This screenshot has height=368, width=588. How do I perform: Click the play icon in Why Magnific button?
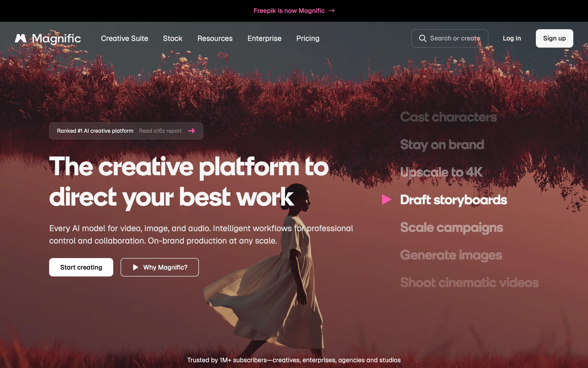(x=136, y=267)
